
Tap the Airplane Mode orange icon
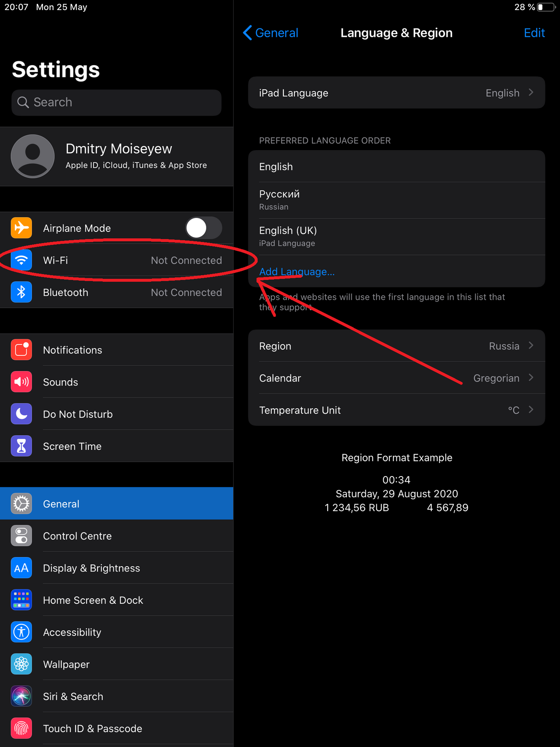[21, 228]
